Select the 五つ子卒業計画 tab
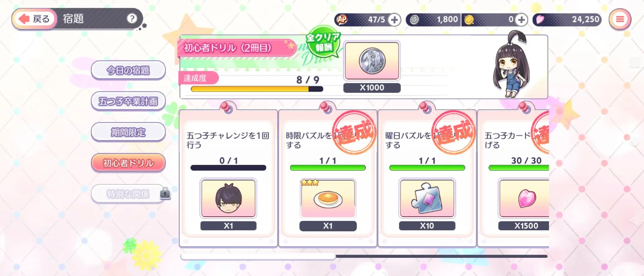Viewport: 644px width, 276px height. (x=128, y=101)
